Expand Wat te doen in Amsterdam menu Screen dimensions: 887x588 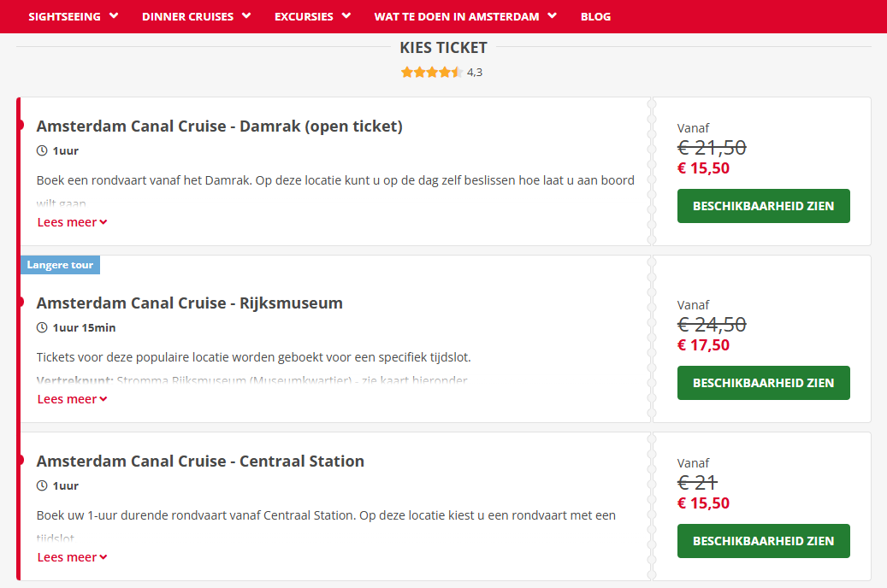(465, 16)
